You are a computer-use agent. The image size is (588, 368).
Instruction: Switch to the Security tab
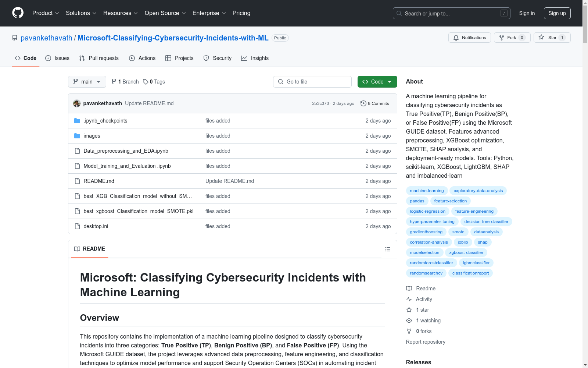(218, 58)
